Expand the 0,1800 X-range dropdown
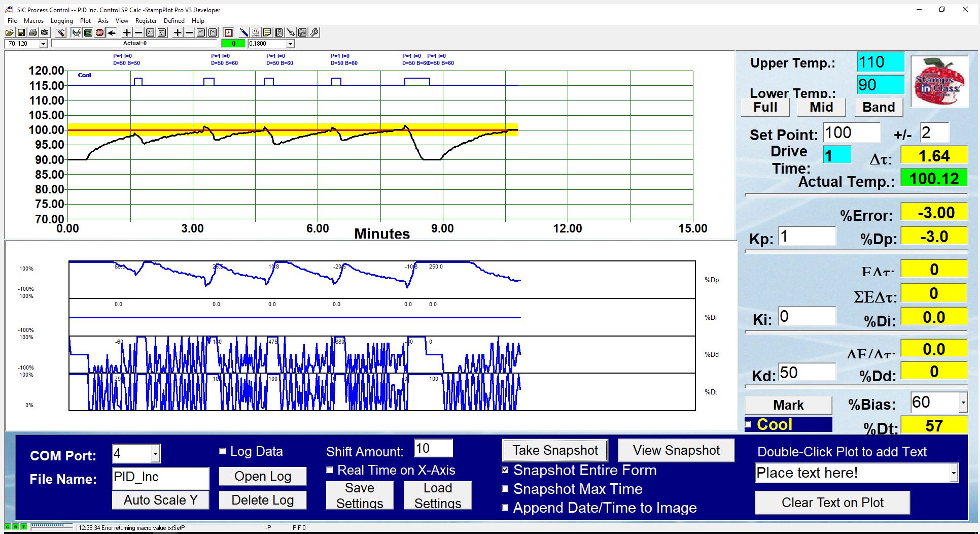This screenshot has height=534, width=980. 290,44
